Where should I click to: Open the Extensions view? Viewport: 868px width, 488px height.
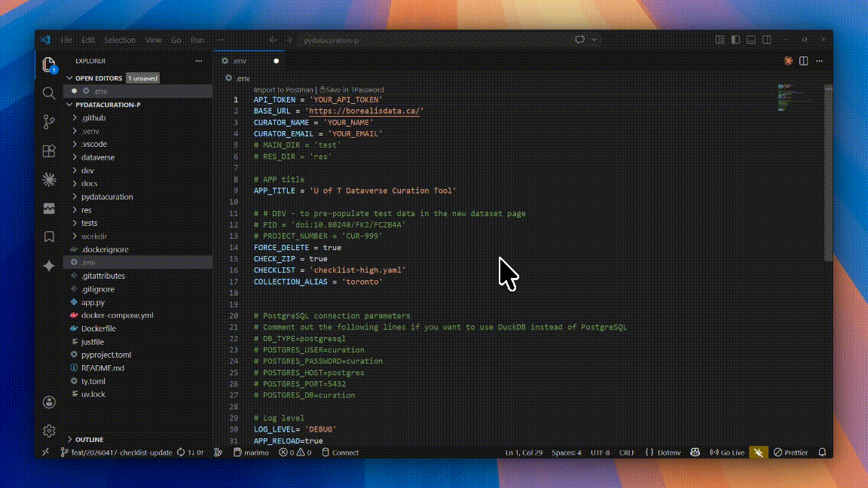(49, 151)
